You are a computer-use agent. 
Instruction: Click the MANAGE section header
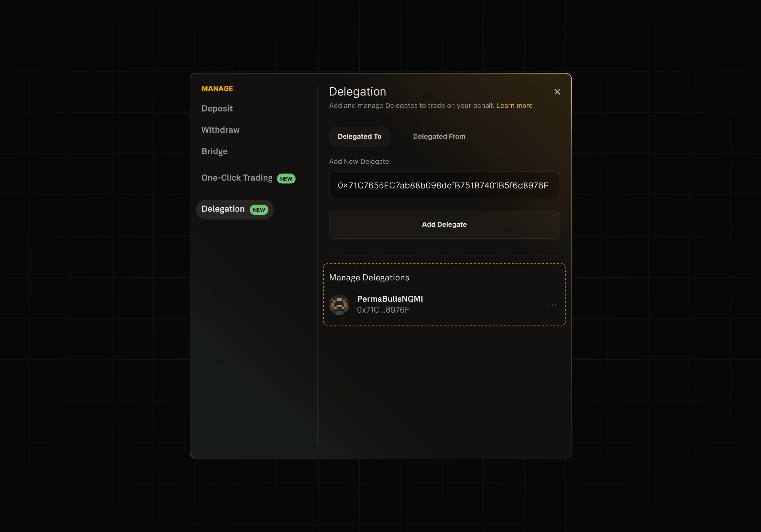click(x=217, y=89)
